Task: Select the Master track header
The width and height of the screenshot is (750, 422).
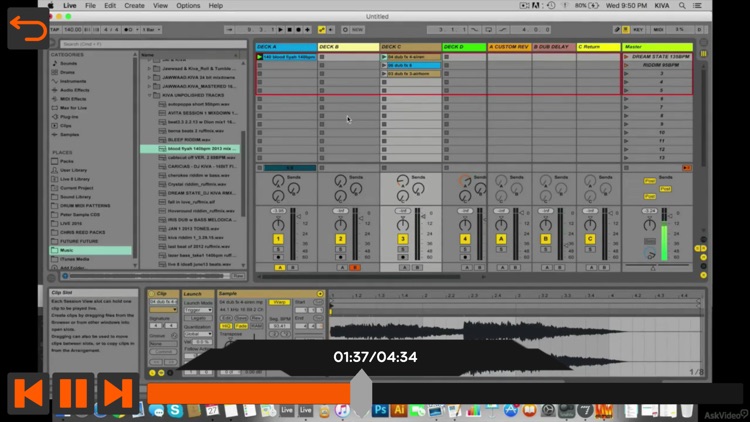Action: (x=657, y=47)
